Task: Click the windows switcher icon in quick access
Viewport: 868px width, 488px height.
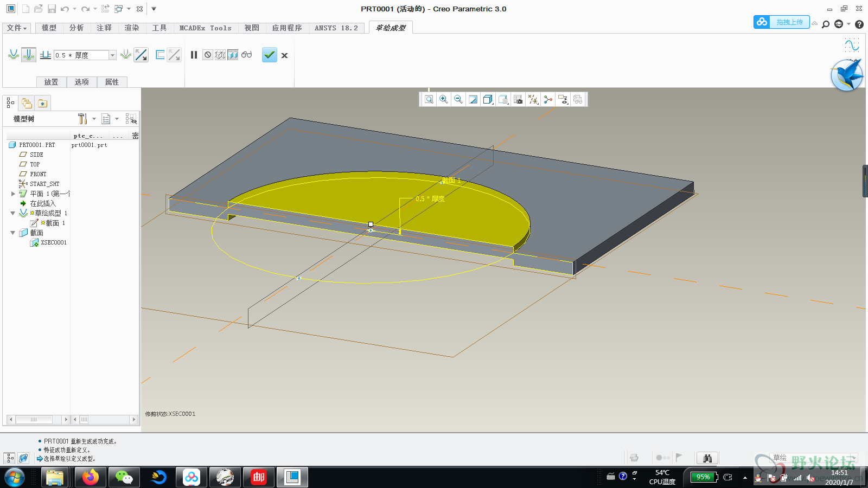Action: (x=118, y=9)
